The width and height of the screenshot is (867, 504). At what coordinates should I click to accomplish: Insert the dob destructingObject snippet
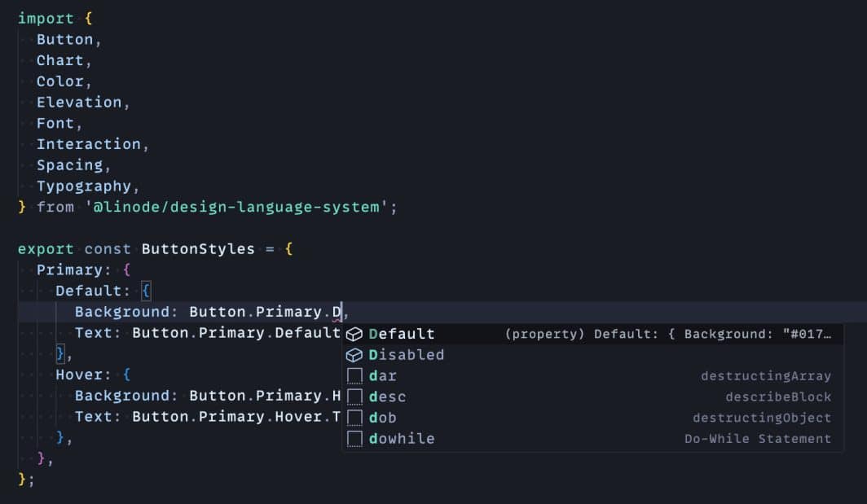(383, 418)
